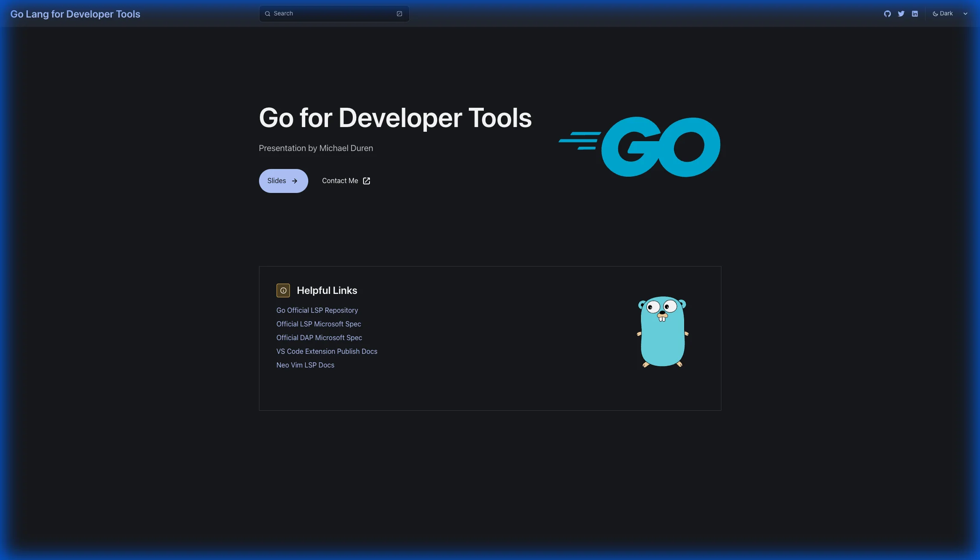Click the Search input field
The height and width of the screenshot is (560, 980).
(334, 14)
